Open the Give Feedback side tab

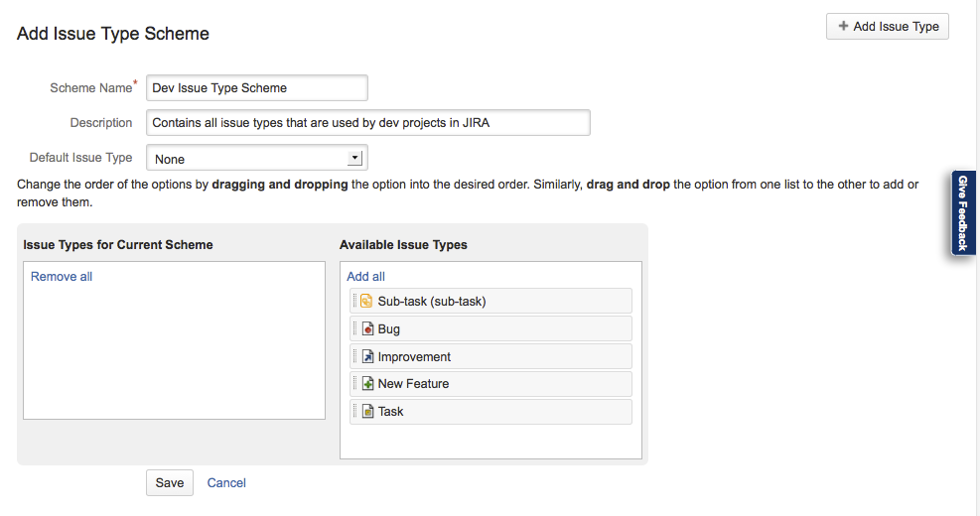[x=962, y=213]
